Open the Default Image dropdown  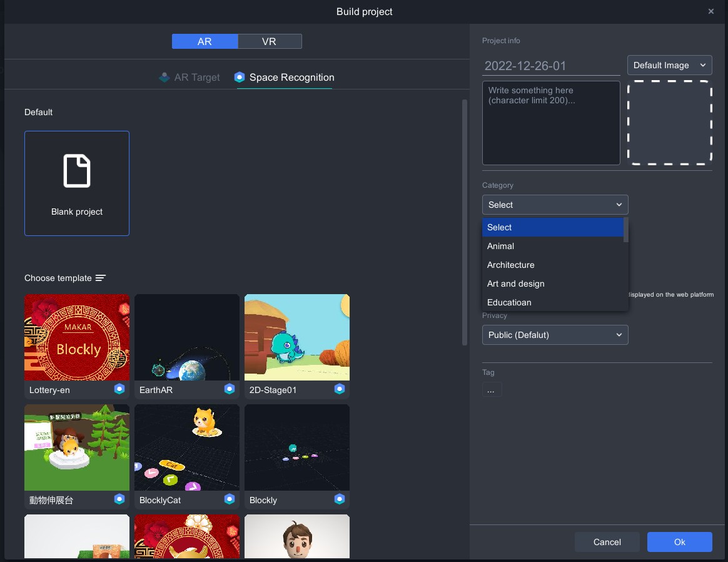(669, 65)
